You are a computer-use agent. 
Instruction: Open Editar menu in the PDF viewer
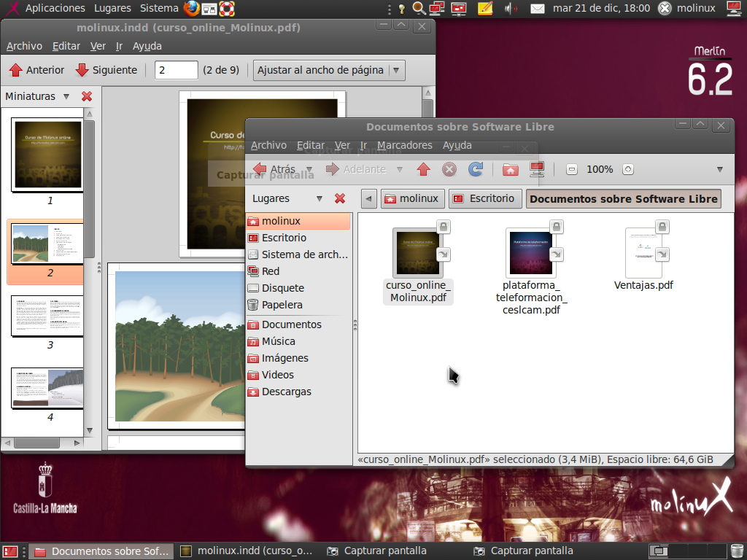coord(66,46)
